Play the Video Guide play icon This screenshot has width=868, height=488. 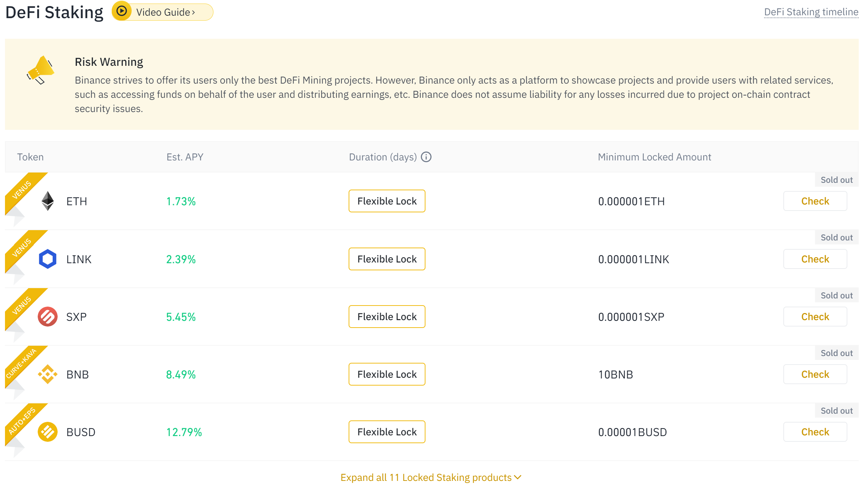point(122,11)
